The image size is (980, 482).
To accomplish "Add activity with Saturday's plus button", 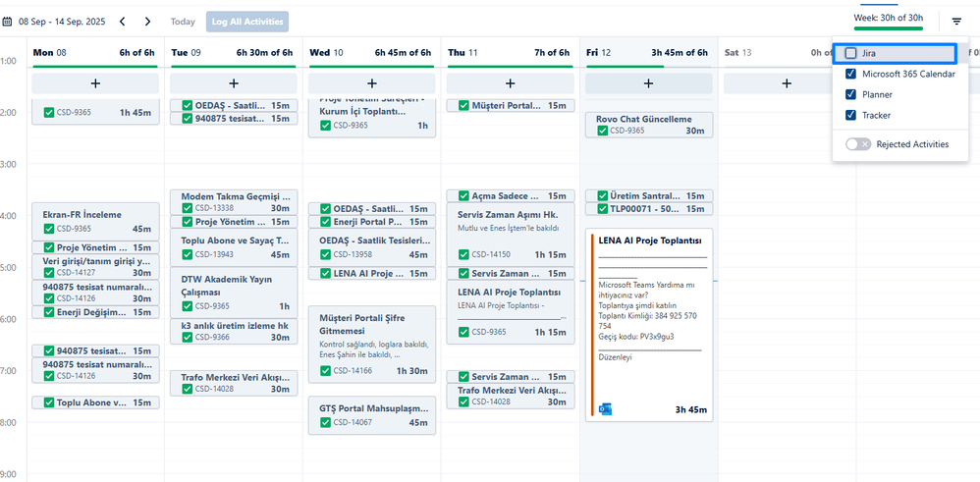I will 786,83.
